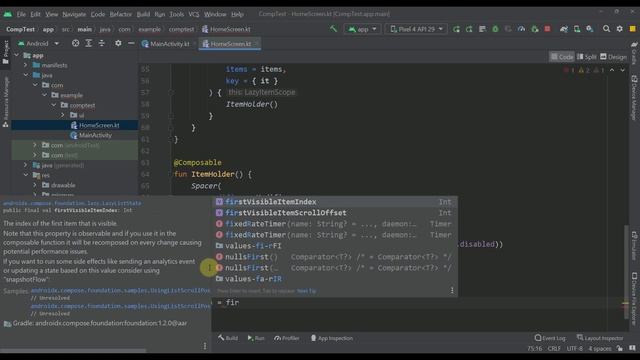Click UTF-8 encoding in status bar
Image resolution: width=640 pixels, height=360 pixels.
(574, 349)
